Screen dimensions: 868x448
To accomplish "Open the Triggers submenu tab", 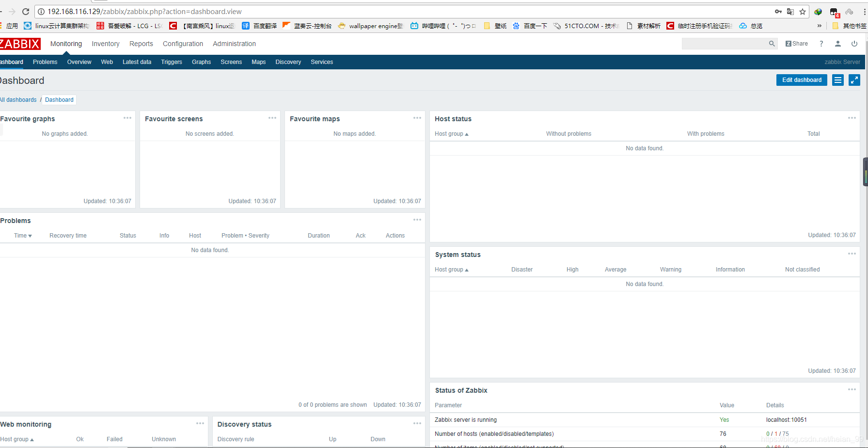I will click(x=172, y=62).
